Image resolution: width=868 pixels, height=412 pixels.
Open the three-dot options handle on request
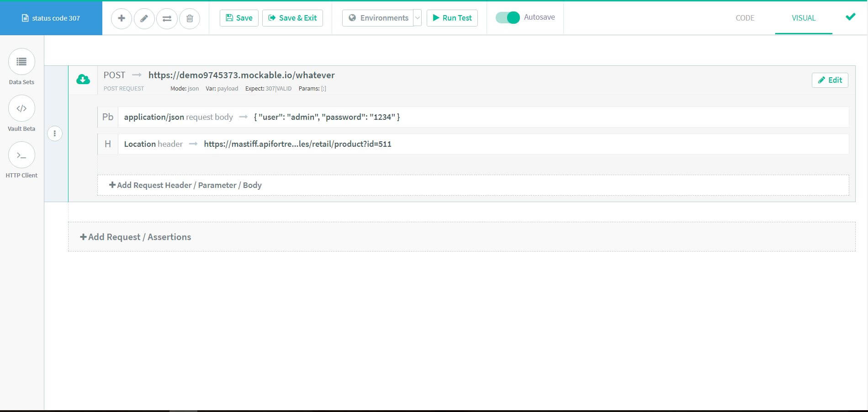(55, 134)
